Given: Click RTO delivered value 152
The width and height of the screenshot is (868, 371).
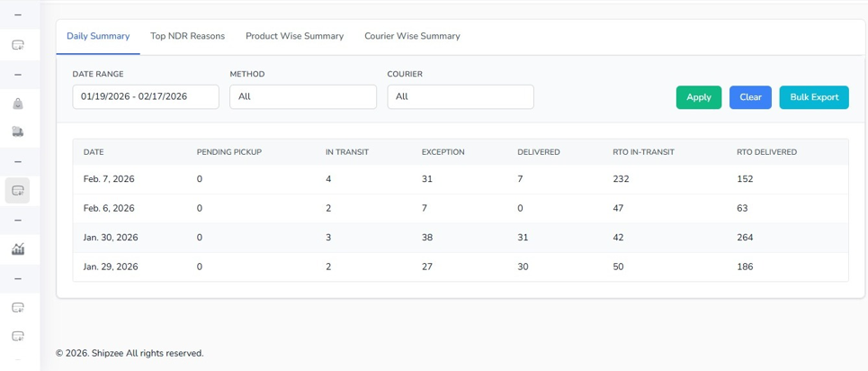Looking at the screenshot, I should [745, 179].
